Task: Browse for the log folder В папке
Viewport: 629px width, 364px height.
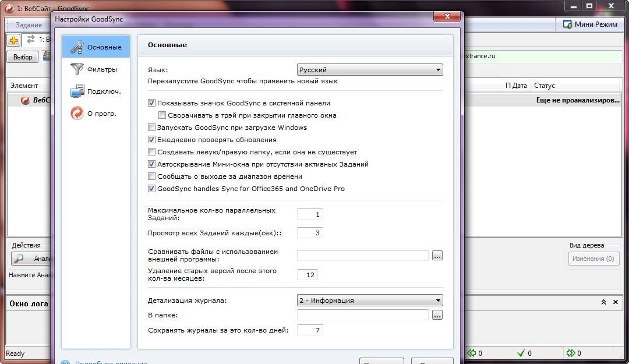Action: (x=437, y=315)
